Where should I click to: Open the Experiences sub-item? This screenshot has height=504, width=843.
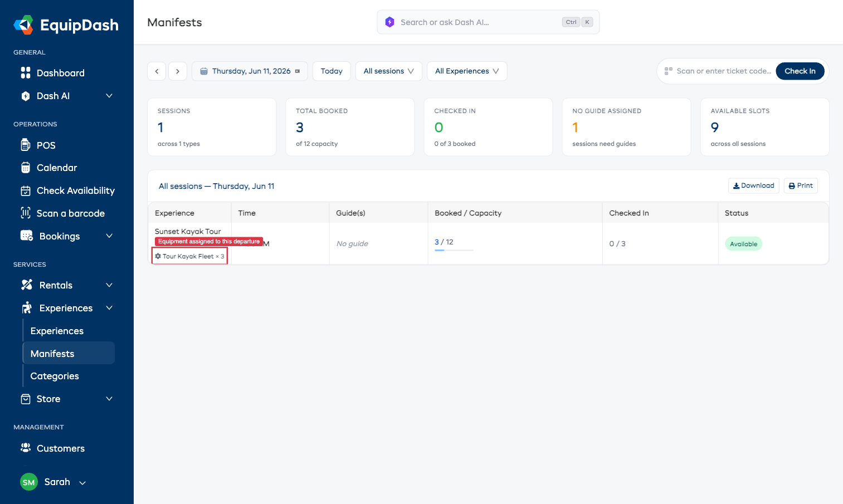57,331
